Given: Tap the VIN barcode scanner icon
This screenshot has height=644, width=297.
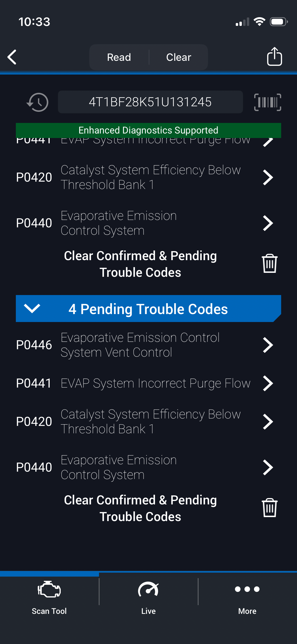Looking at the screenshot, I should 267,102.
